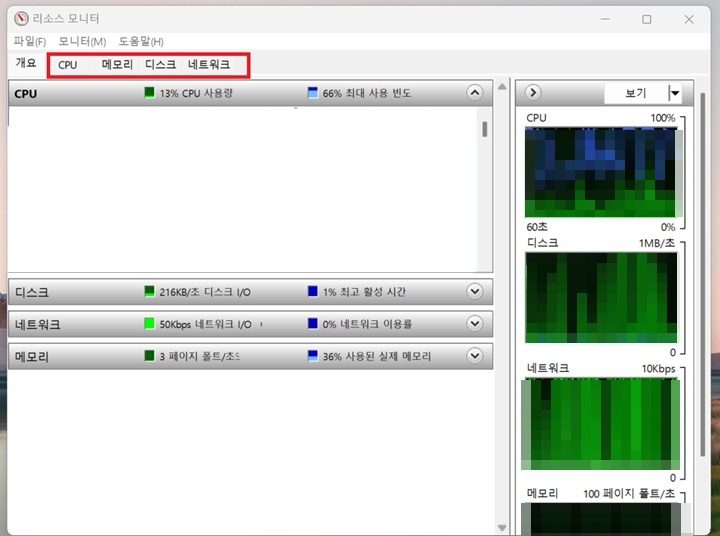Screen dimensions: 720x536
Task: Click blue 1% 최고 활성 시간 indicator
Action: point(313,291)
